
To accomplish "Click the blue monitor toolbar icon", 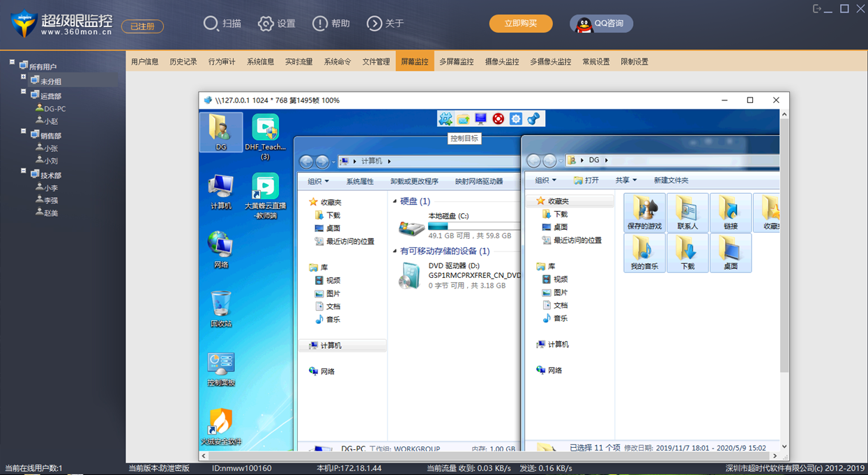I will 480,119.
